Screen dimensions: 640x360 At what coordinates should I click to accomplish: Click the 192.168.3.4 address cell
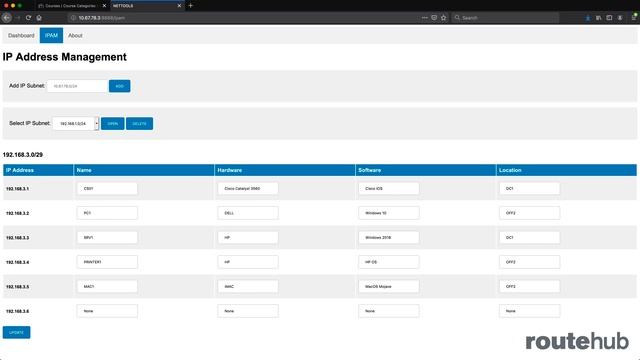38,262
